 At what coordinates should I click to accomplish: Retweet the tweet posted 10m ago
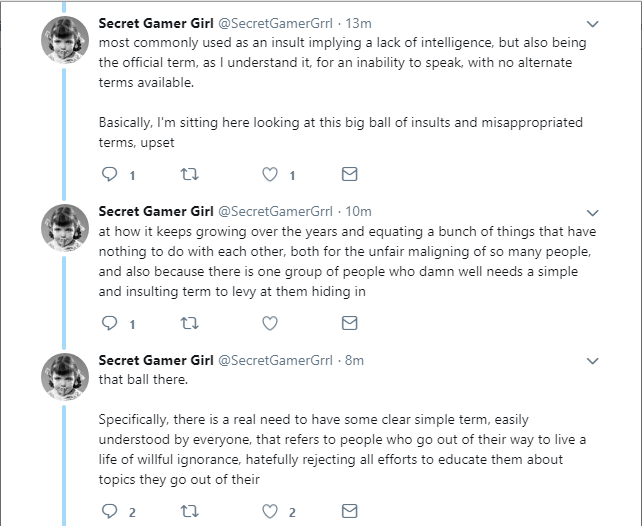(x=190, y=323)
